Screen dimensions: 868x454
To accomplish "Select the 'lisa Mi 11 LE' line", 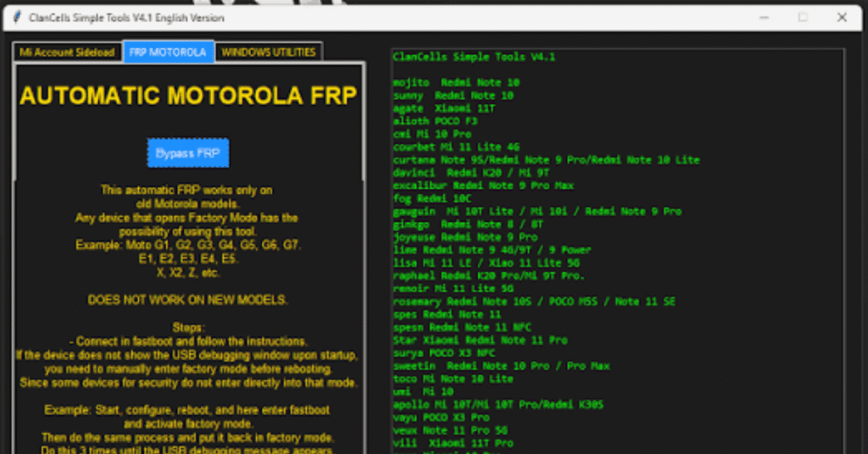I will click(486, 263).
